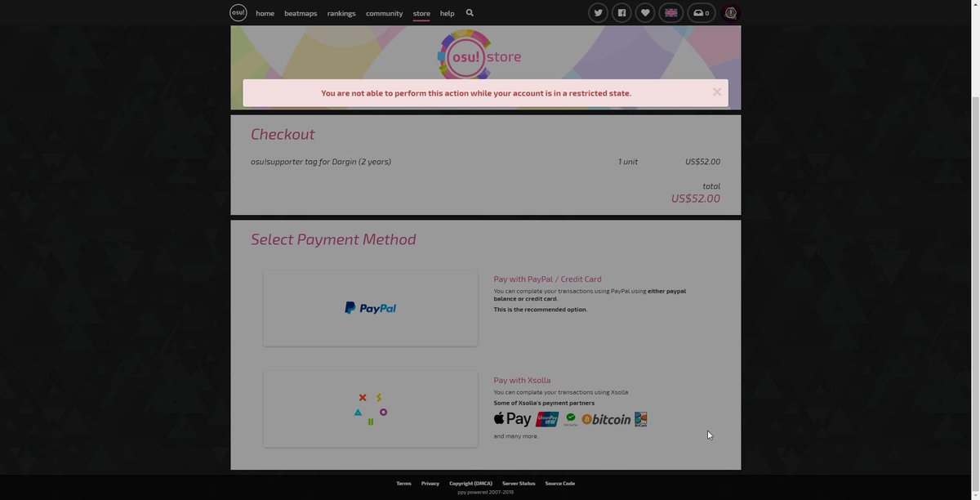
Task: Click 'osu!supporter tag for Dargin (2 years)'
Action: point(321,162)
